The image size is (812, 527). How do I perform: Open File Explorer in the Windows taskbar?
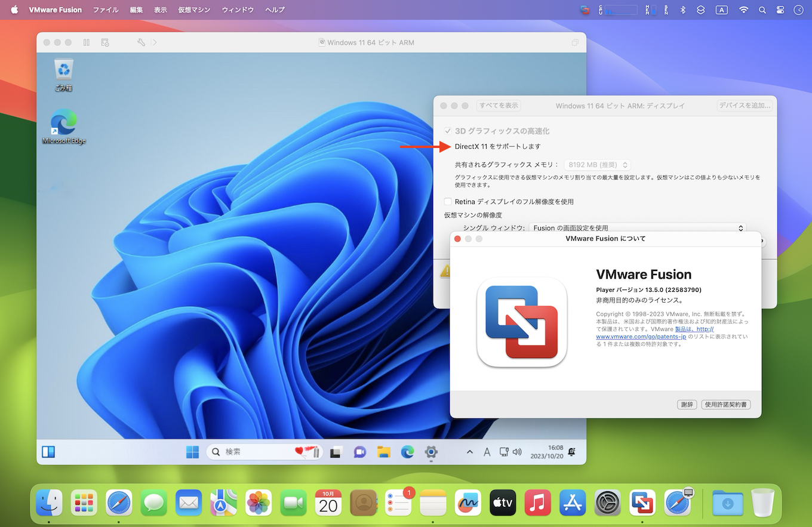383,452
